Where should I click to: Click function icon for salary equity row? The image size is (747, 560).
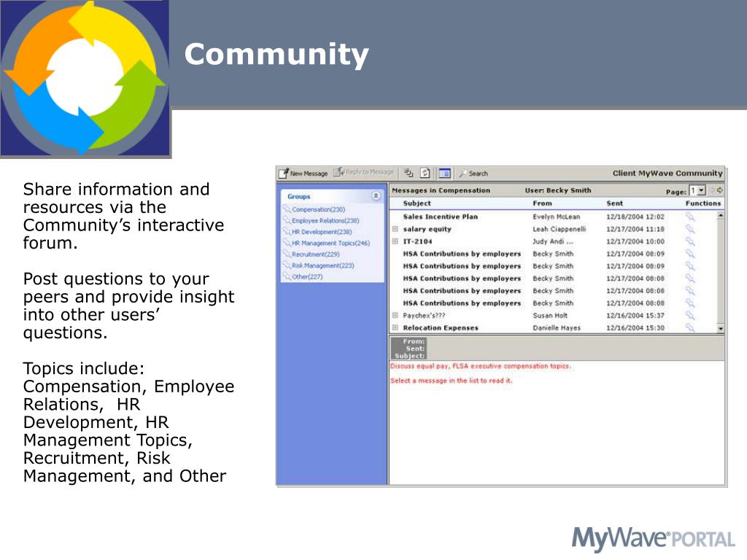click(x=690, y=229)
